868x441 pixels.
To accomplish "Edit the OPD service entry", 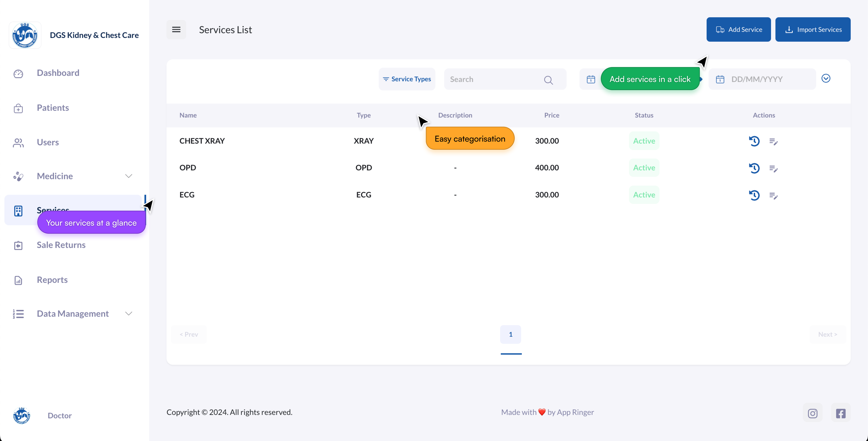I will click(773, 168).
